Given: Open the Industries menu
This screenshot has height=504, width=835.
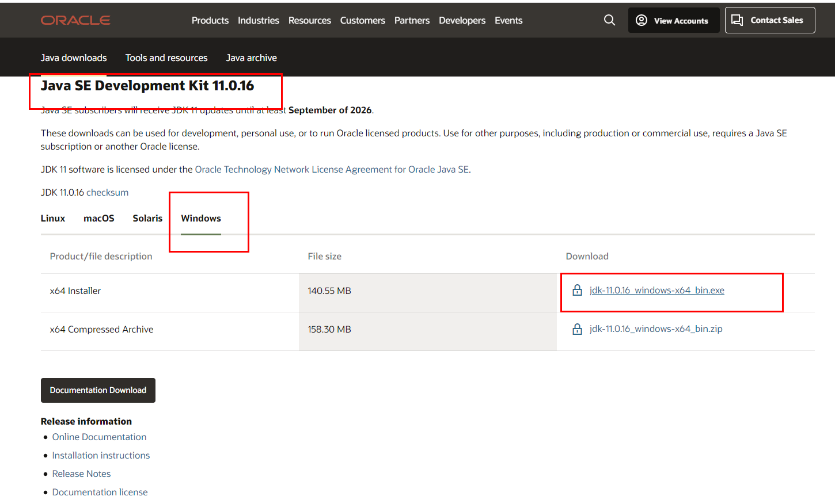Looking at the screenshot, I should [x=259, y=20].
